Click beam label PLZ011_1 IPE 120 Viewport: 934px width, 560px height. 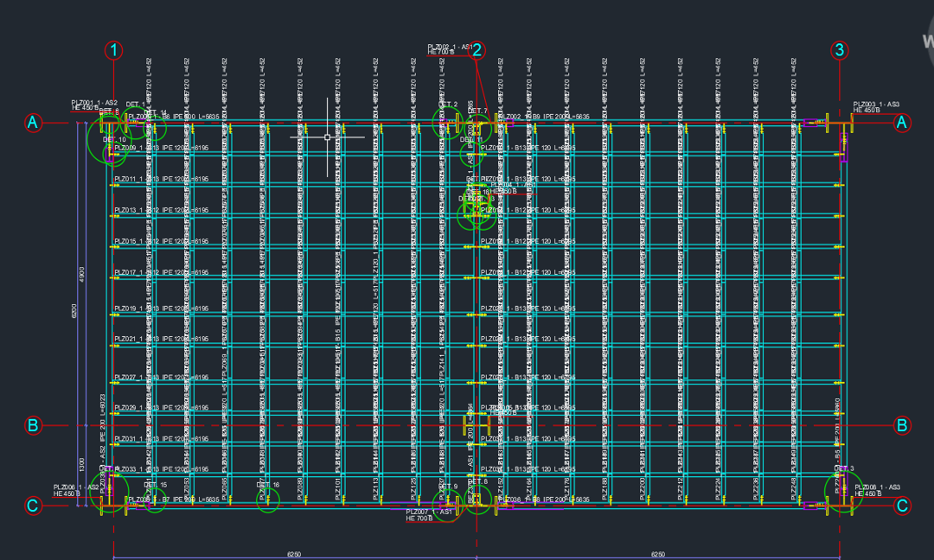[162, 179]
